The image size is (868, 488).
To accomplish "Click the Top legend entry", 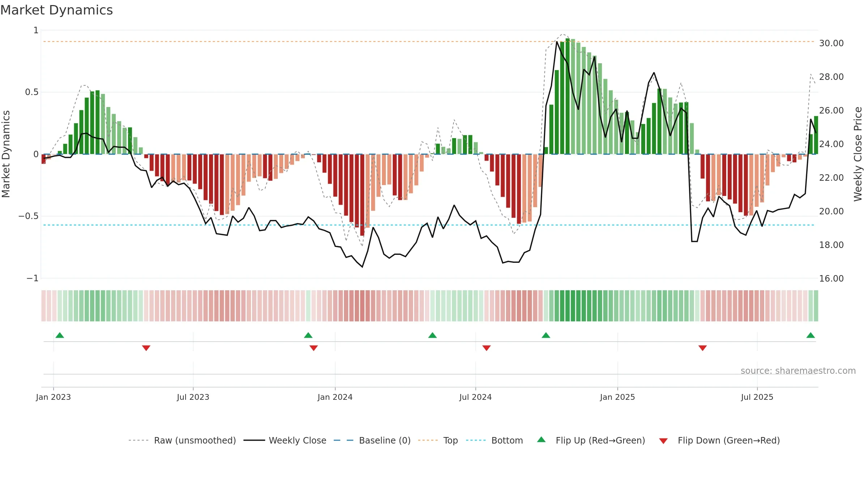I will tap(438, 440).
